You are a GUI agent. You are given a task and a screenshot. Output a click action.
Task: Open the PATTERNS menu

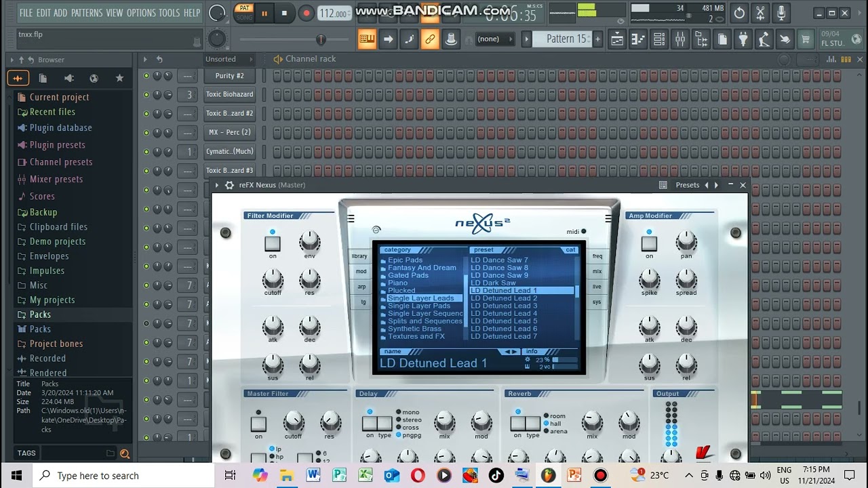pyautogui.click(x=87, y=13)
